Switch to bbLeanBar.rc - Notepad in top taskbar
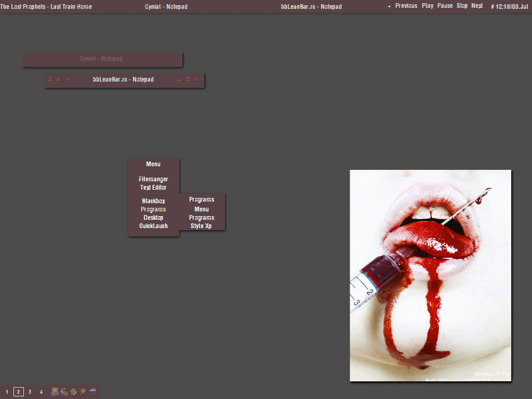This screenshot has height=399, width=532. pos(311,6)
